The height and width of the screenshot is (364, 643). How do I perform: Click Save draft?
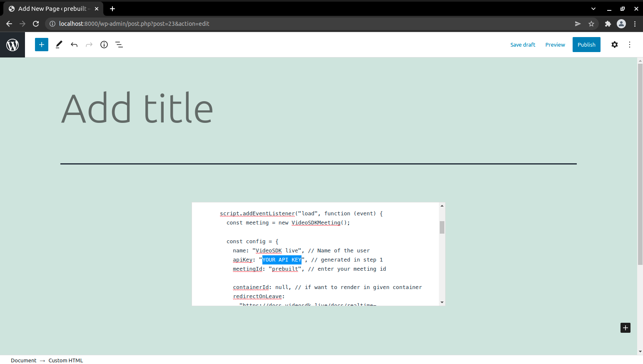point(523,45)
